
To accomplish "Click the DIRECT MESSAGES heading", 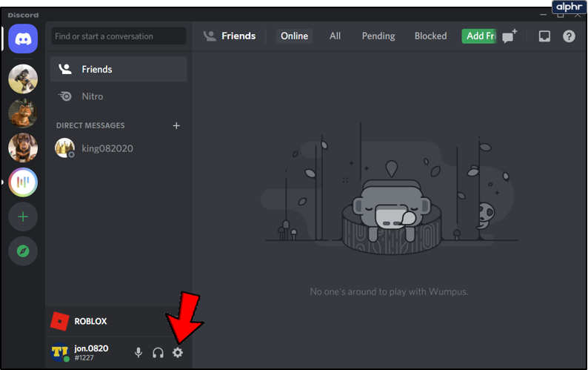I will (x=90, y=125).
